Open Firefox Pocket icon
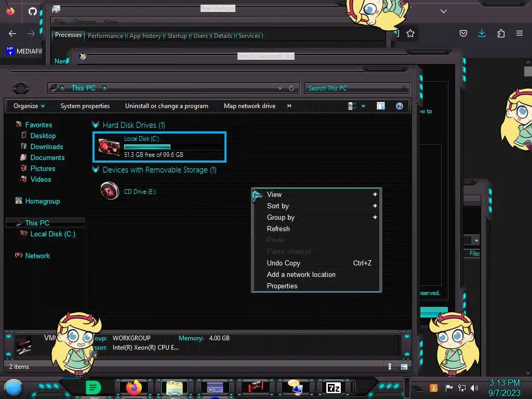This screenshot has height=399, width=532. tap(463, 33)
